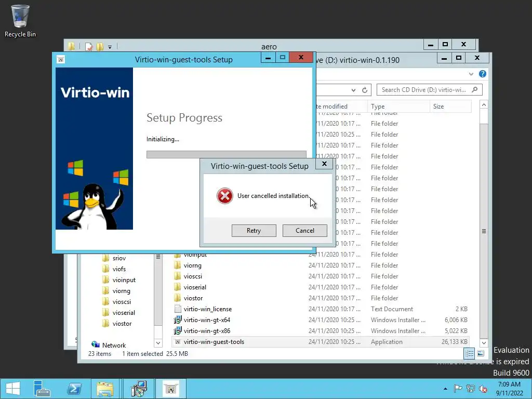Select the virtio-win_license text document
Viewport: 532px width, 399px height.
tap(208, 309)
